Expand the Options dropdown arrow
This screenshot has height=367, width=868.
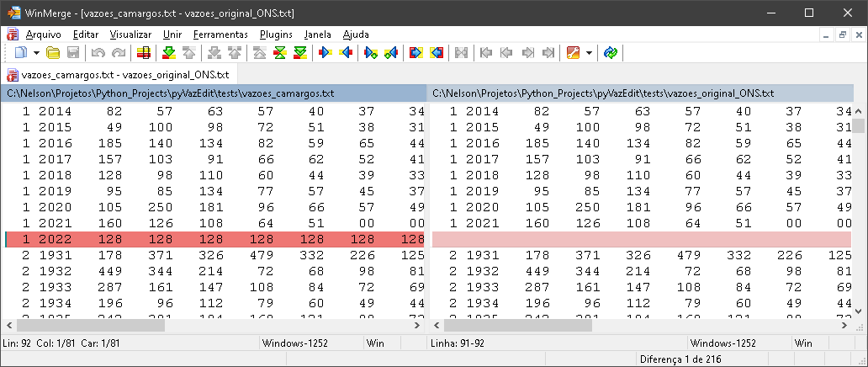pos(589,53)
